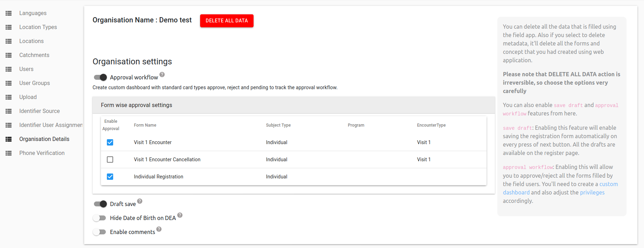Uncheck approval for Individual Registration
Screen dimensions: 644x248
[110, 177]
